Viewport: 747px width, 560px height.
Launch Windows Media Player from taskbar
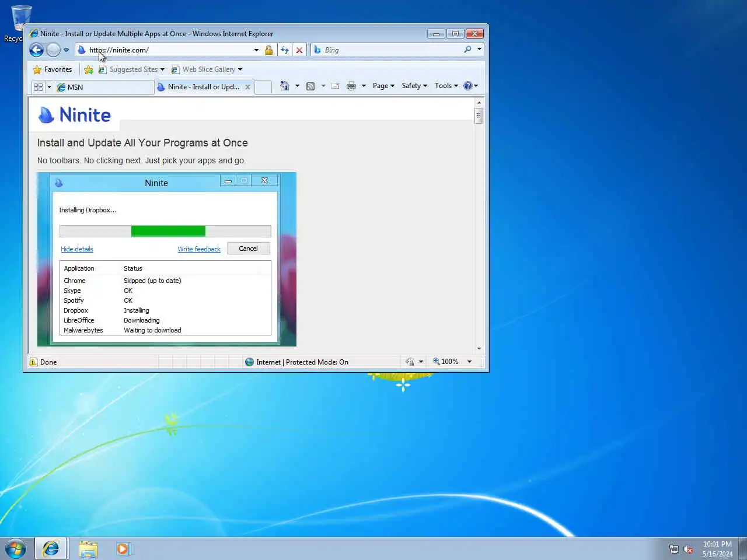coord(123,549)
